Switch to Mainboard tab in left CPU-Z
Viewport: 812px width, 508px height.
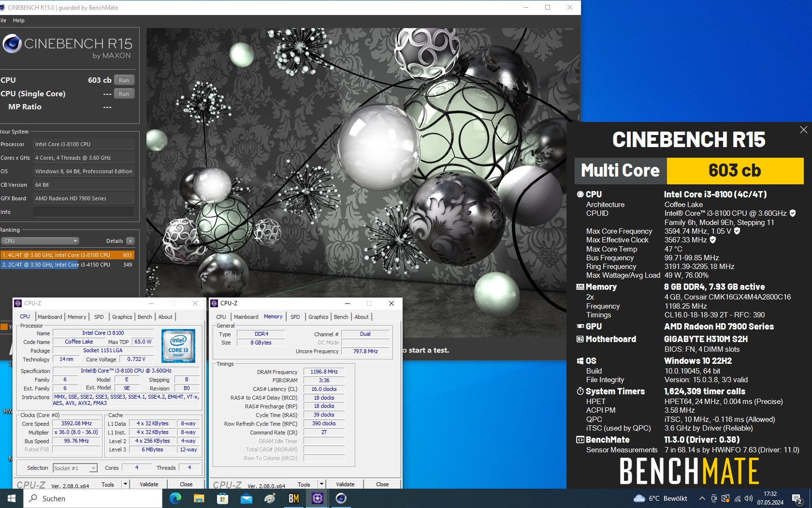[50, 317]
